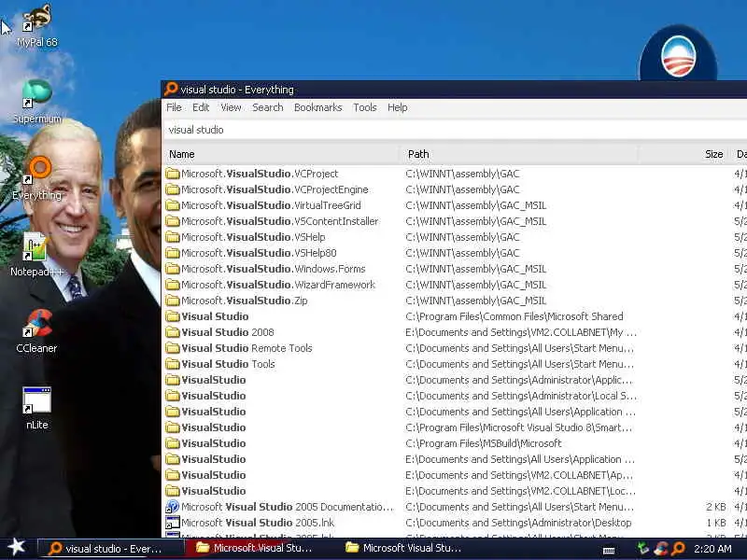Open the File menu
The image size is (747, 560).
point(174,107)
